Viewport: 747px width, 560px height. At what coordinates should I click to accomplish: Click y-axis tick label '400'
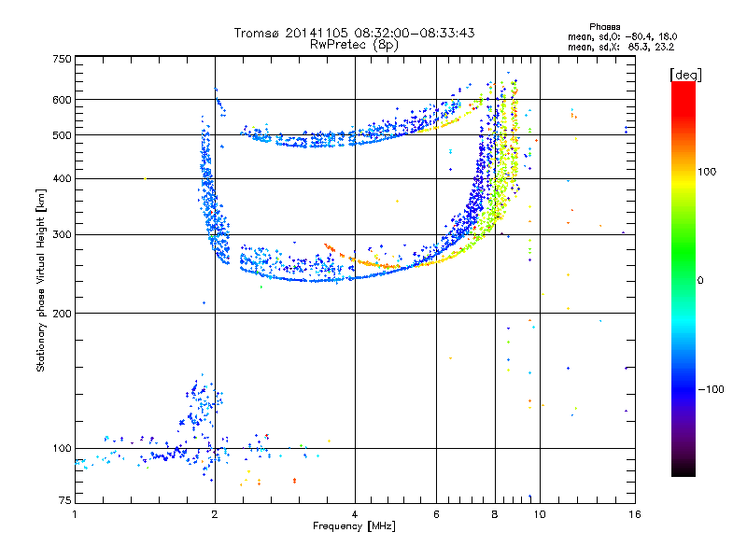coord(63,178)
